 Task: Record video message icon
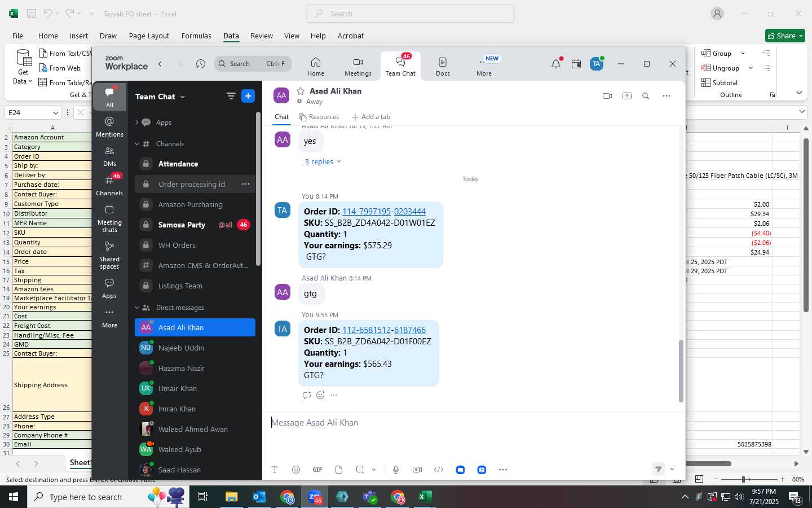pos(417,470)
